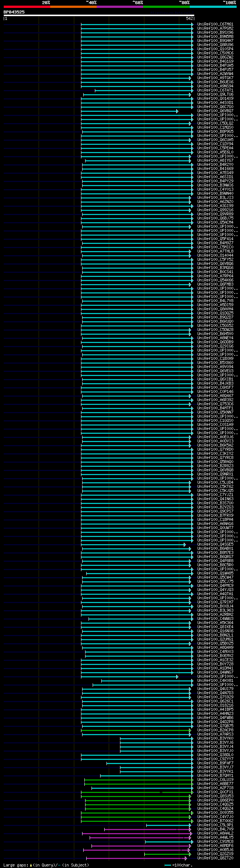This screenshot has width=240, height=868.
Task: Select label UniRef100_C5PEA4
Action: (x=215, y=148)
